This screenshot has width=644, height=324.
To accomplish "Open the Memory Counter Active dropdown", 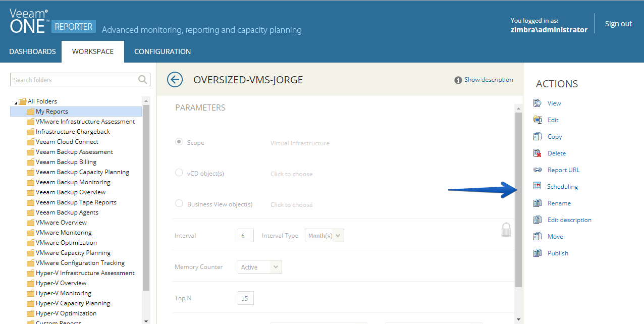I will (x=260, y=267).
